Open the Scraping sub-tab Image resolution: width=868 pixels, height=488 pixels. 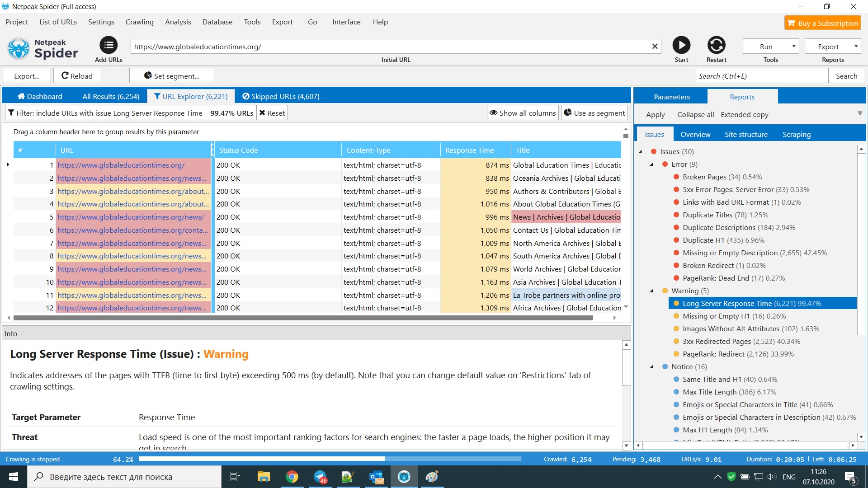tap(797, 134)
